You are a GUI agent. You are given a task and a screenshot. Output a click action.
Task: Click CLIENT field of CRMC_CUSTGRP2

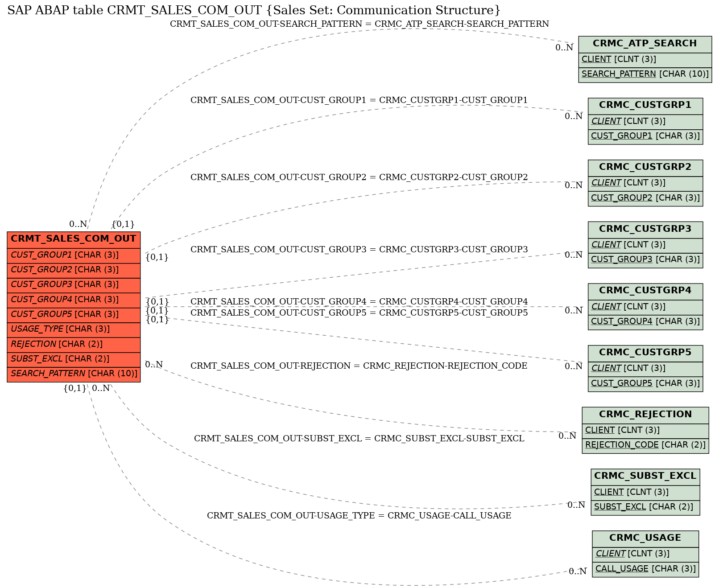point(645,183)
